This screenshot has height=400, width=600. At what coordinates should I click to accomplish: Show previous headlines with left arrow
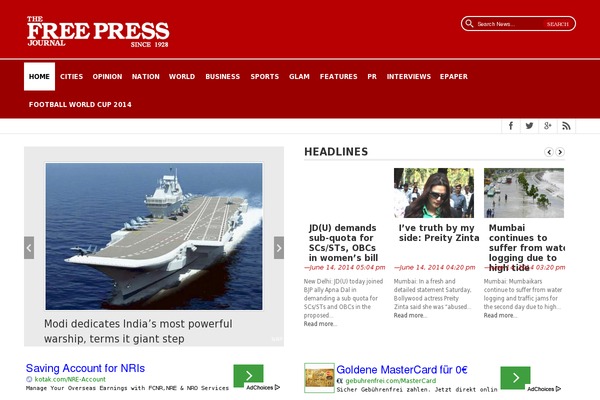point(549,152)
